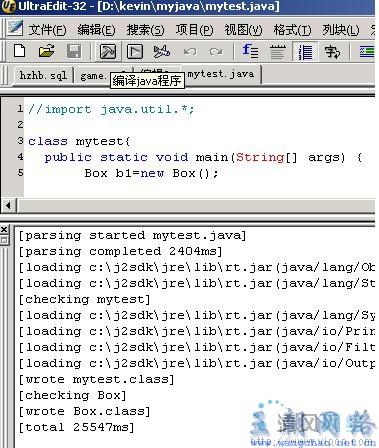Click the UltraEdit title bar app icon
Viewport: 379px width, 448px height.
[8, 6]
